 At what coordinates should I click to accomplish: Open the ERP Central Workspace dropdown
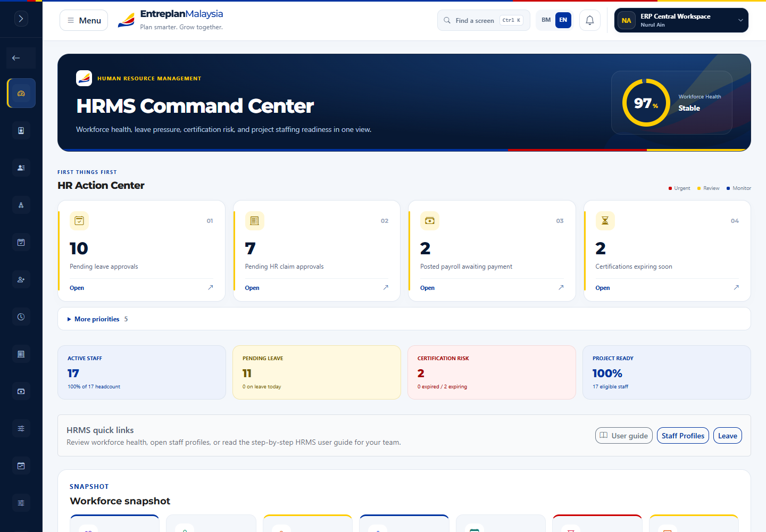pos(681,20)
